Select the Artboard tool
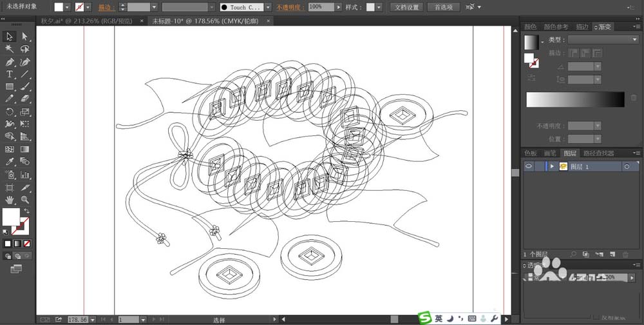Screen dimensions: 644x325 [x=10, y=188]
